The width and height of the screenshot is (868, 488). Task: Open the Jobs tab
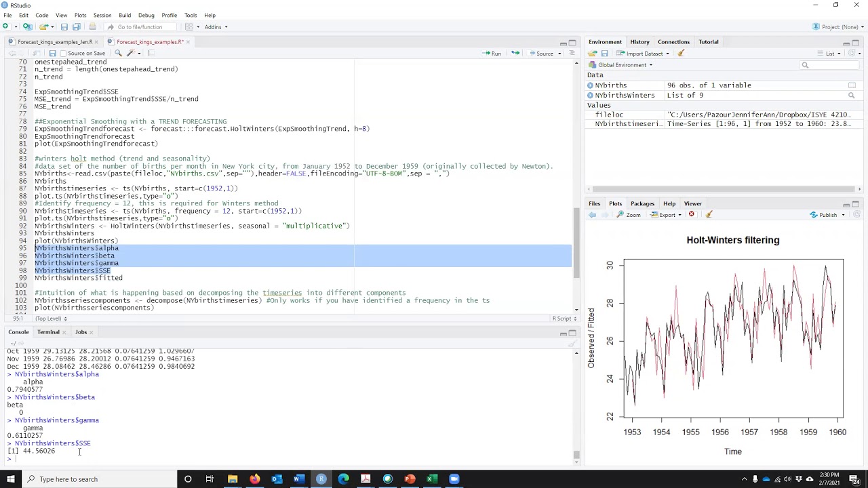[81, 332]
